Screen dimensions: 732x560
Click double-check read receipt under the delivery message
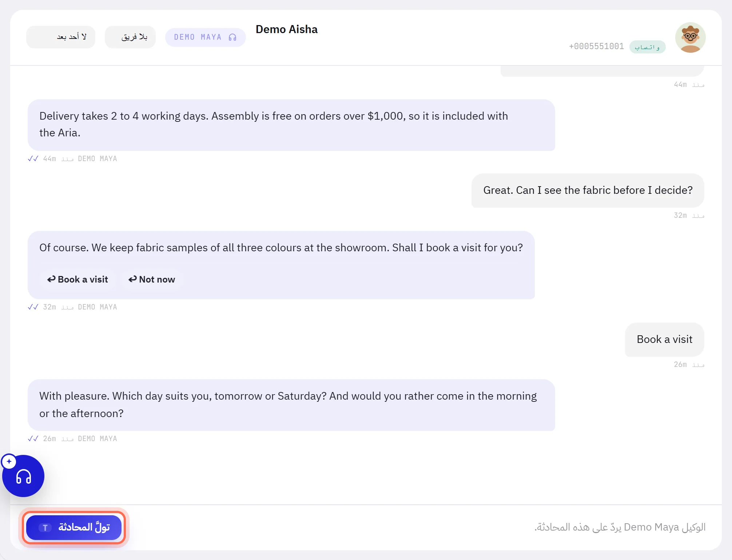coord(33,159)
